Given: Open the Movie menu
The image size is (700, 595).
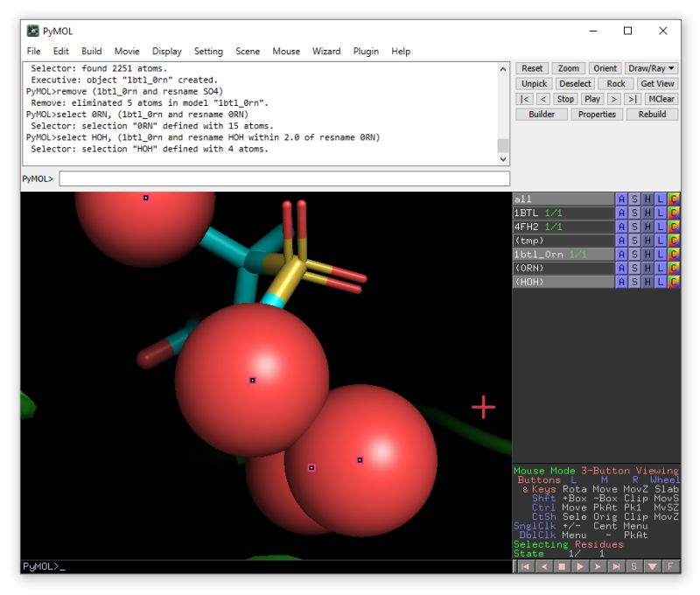Looking at the screenshot, I should tap(127, 52).
